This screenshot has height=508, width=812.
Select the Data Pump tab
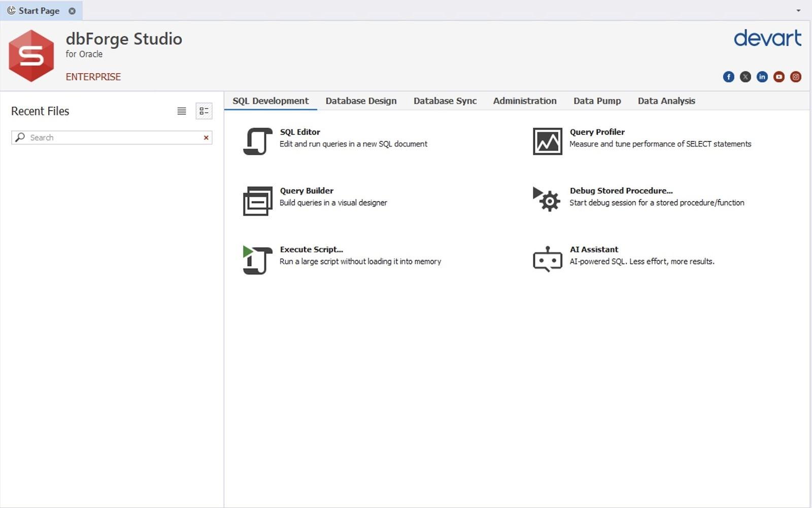tap(597, 101)
